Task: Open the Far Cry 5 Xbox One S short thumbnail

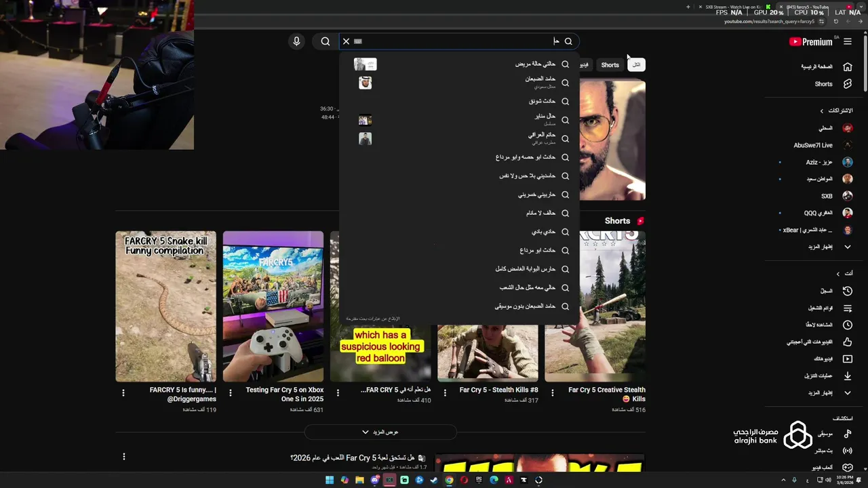Action: tap(273, 306)
